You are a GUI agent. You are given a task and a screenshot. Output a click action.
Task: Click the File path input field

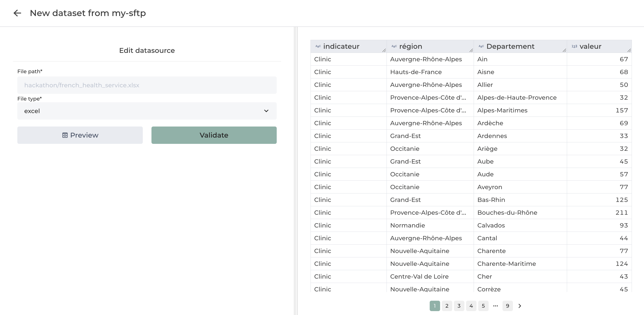[147, 85]
